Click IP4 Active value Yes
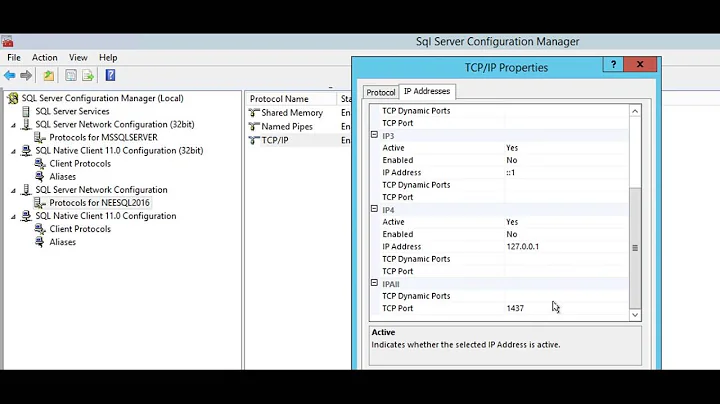720x404 pixels. coord(512,222)
